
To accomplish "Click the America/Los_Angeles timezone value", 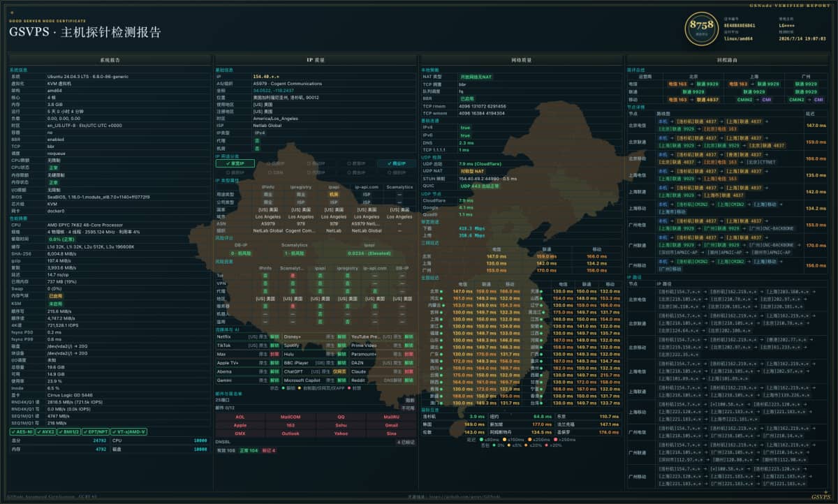I will pos(277,118).
